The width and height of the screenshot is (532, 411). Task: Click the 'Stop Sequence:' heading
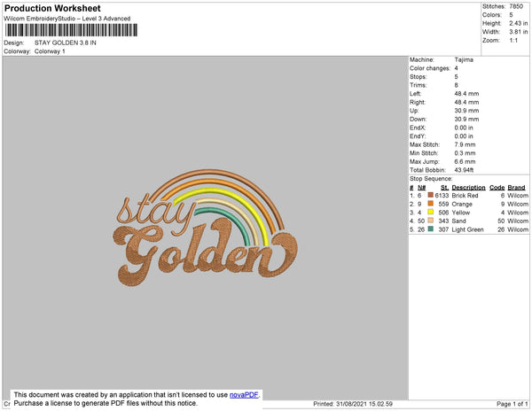point(431,179)
